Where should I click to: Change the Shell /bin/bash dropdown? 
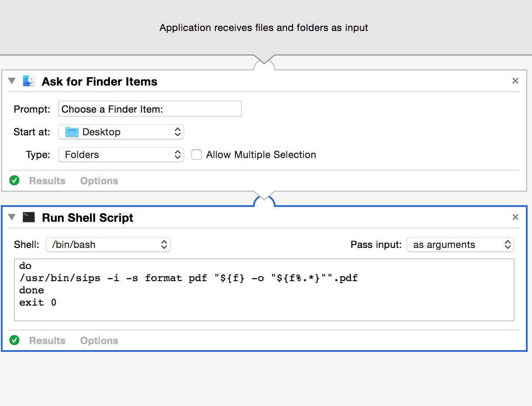(x=108, y=244)
